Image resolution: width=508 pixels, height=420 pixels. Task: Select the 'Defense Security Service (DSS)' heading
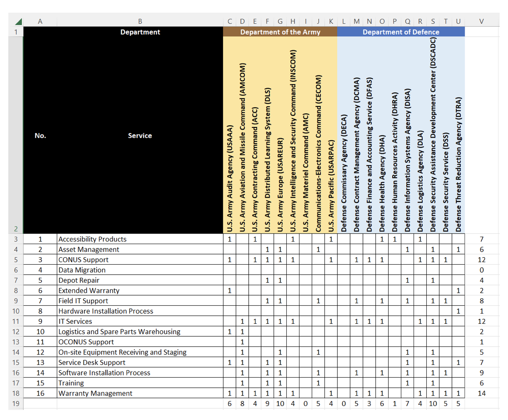pyautogui.click(x=445, y=135)
